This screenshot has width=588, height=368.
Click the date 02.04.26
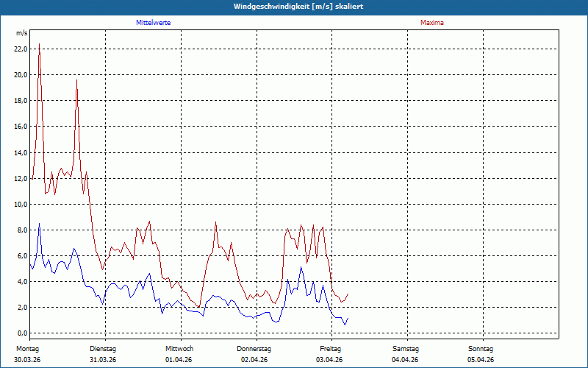(x=254, y=360)
